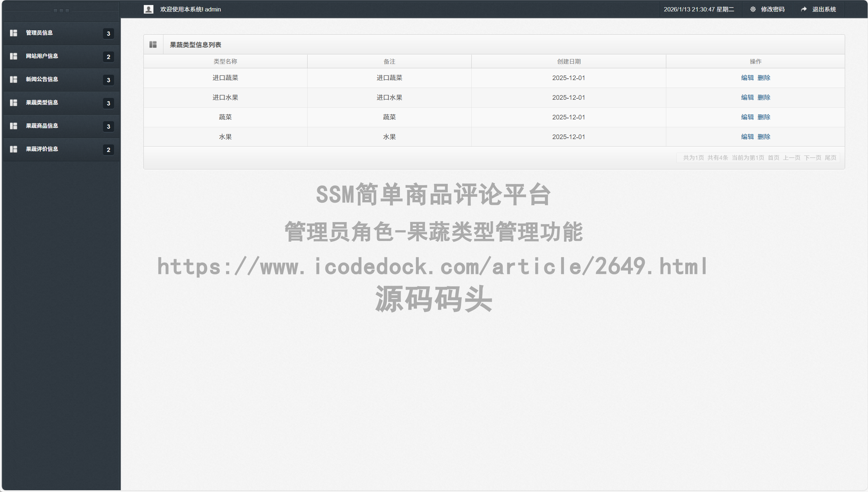Click the 果蔬评价信息 sidebar icon
The width and height of the screenshot is (868, 492).
(x=14, y=149)
